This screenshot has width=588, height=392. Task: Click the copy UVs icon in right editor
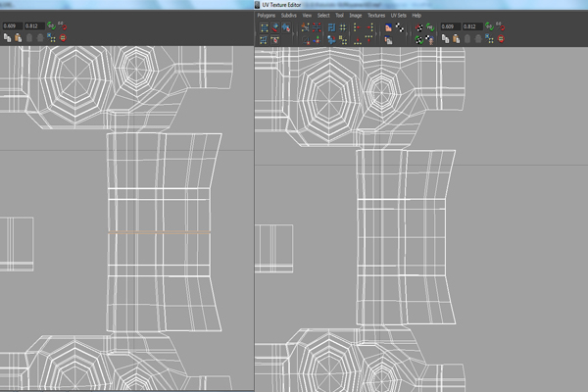tap(446, 38)
